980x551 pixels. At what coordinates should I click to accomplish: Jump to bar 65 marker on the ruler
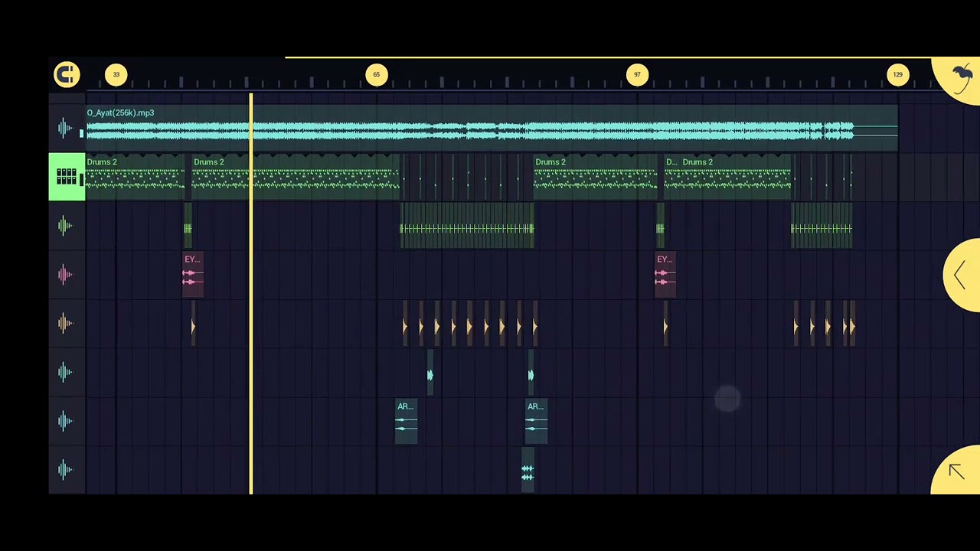click(x=377, y=74)
